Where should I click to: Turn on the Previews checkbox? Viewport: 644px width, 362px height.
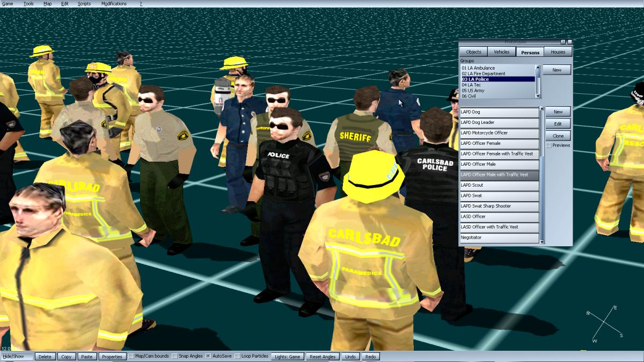point(548,145)
